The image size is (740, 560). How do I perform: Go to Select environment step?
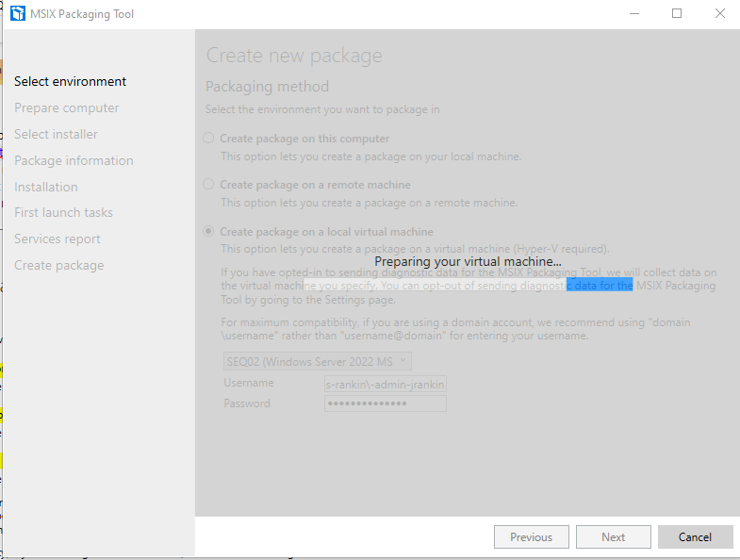[x=70, y=82]
